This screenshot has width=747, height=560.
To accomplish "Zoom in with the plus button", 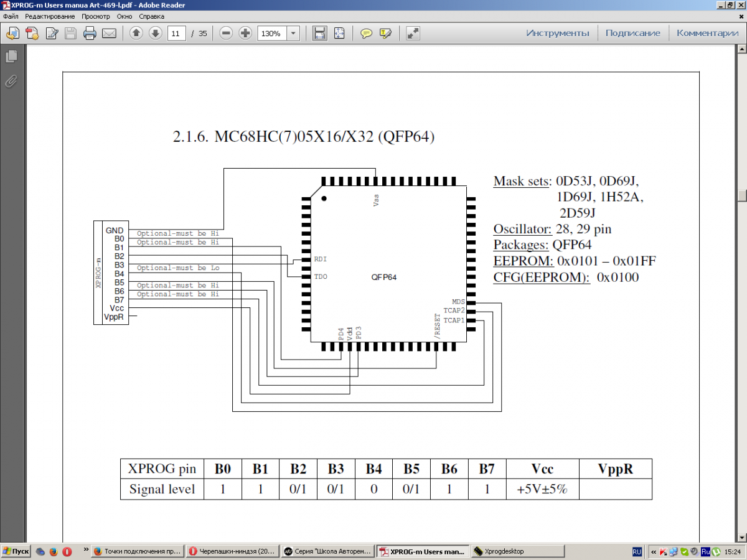I will pyautogui.click(x=245, y=33).
